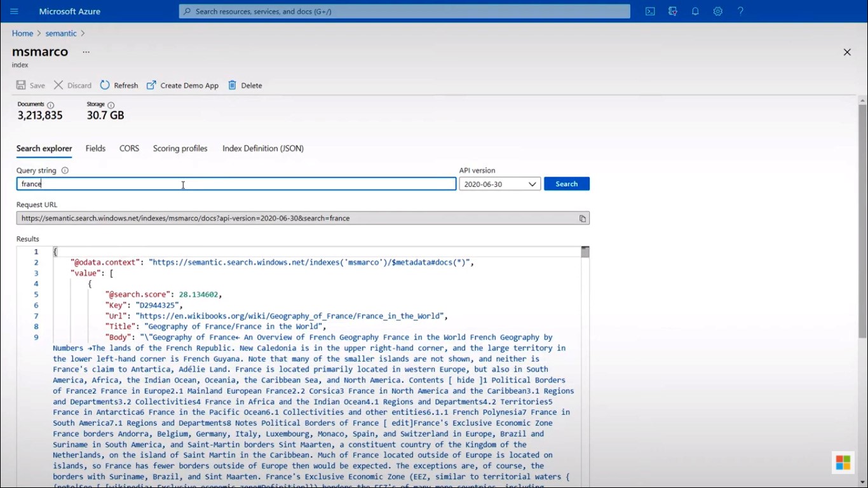The image size is (868, 488).
Task: Open the Index Definition (JSON) tab
Action: click(x=263, y=149)
